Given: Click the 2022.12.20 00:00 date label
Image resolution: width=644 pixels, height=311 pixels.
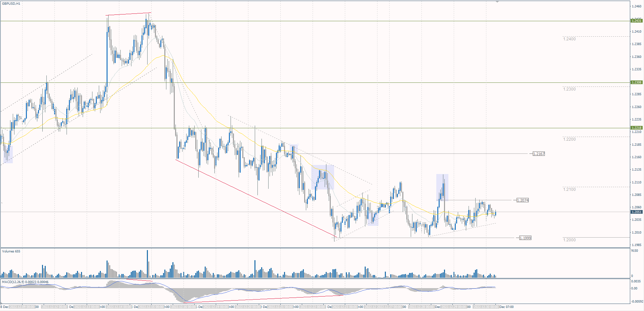Looking at the screenshot, I should point(249,307).
